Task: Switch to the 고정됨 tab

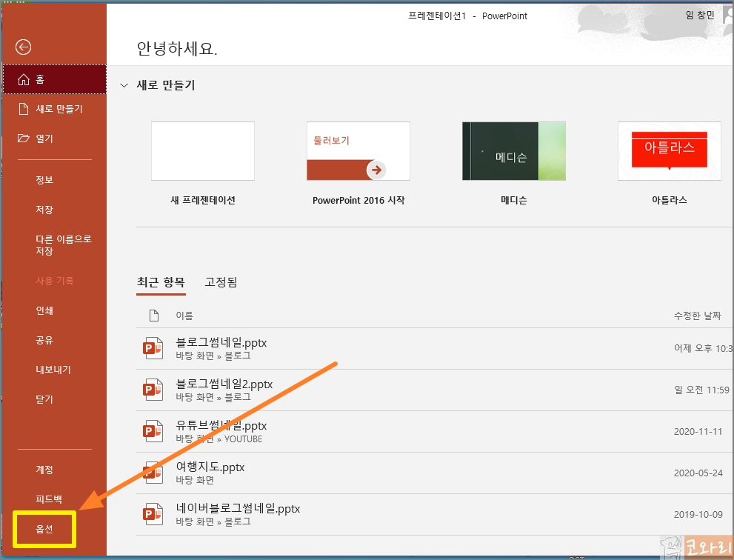Action: click(x=221, y=282)
